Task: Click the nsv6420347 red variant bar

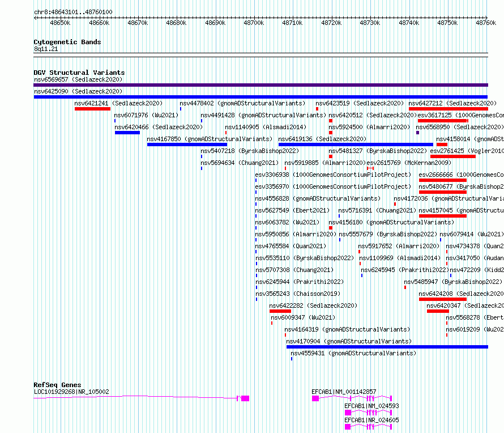Action: point(438,311)
